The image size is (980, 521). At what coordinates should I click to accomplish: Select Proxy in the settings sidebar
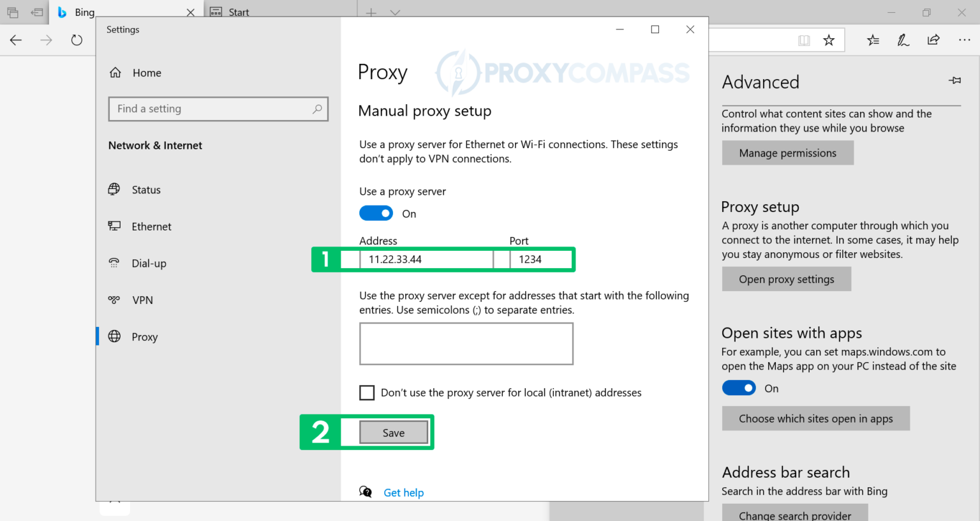point(144,336)
